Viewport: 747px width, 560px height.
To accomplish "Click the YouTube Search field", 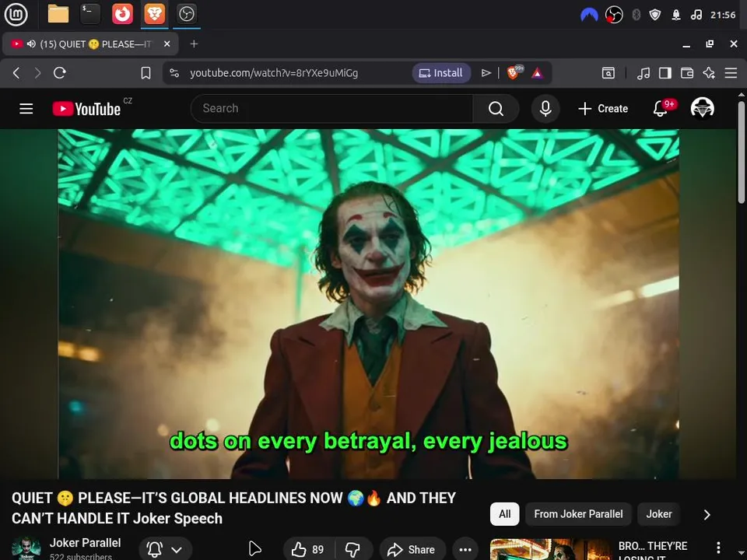I will tap(332, 109).
